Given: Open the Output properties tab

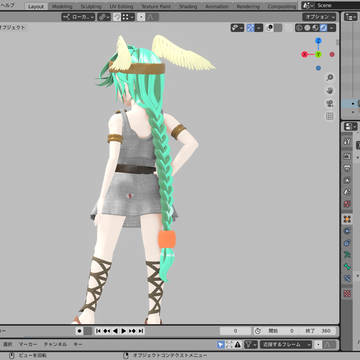Looking at the screenshot, I should [347, 168].
